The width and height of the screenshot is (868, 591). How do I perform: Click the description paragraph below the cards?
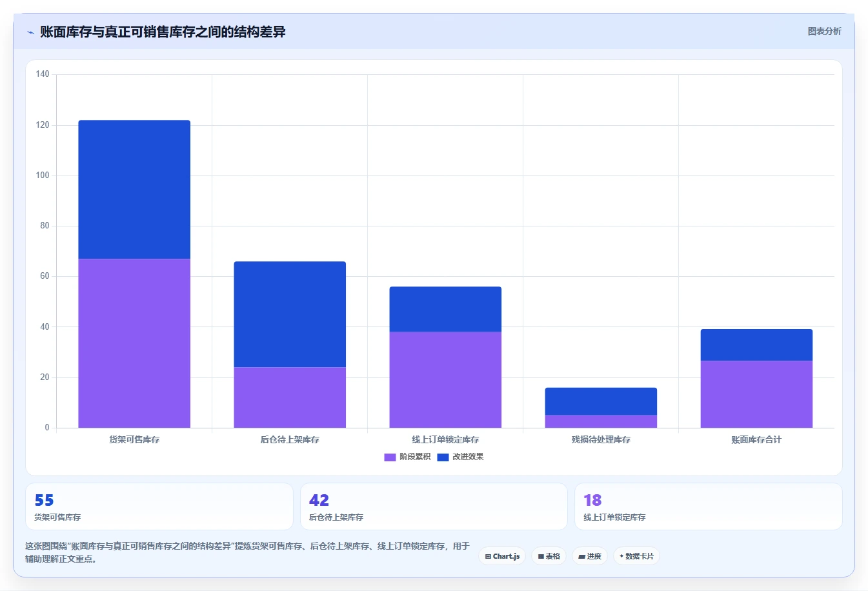point(248,552)
